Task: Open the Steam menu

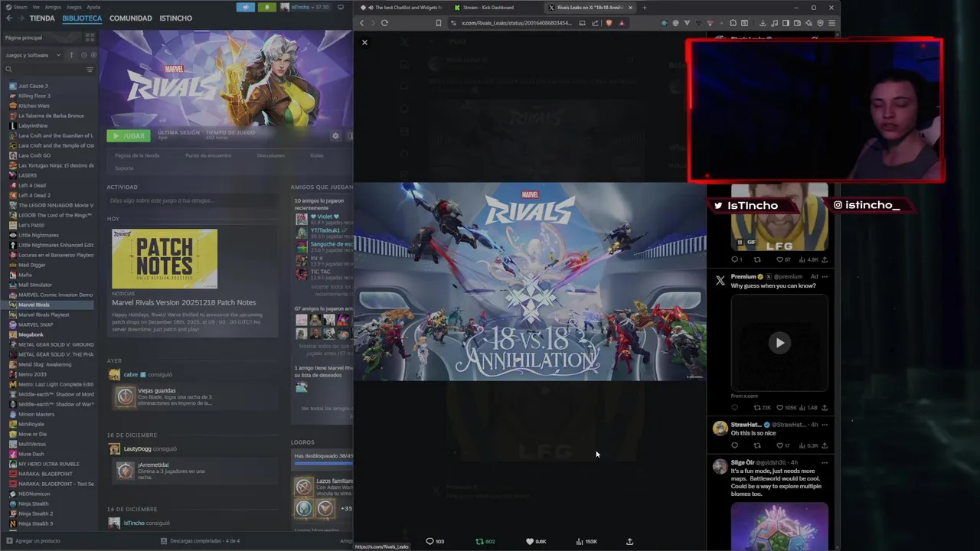Action: click(20, 7)
